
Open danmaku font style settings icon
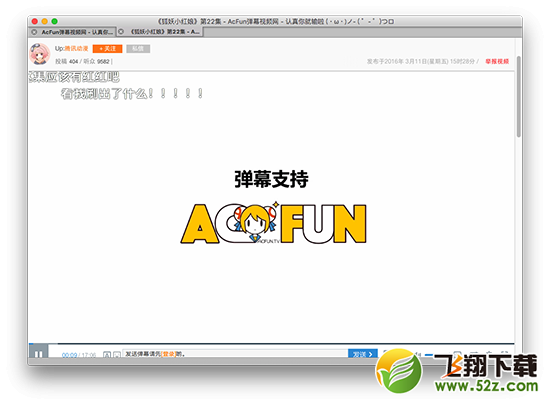107,355
